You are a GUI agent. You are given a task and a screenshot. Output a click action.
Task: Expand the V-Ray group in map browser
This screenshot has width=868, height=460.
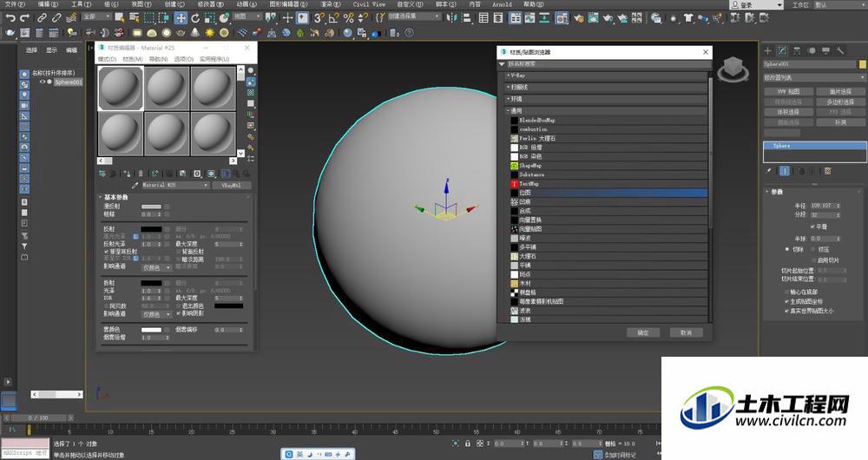[x=508, y=76]
